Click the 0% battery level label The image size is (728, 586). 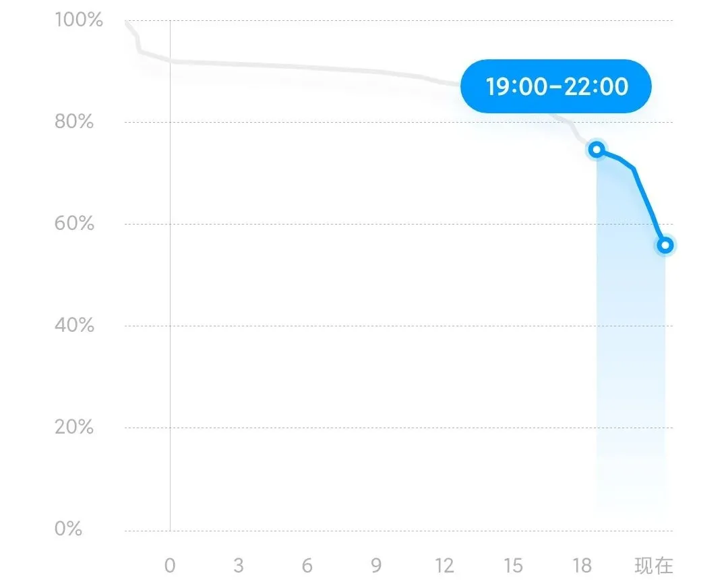coord(68,529)
